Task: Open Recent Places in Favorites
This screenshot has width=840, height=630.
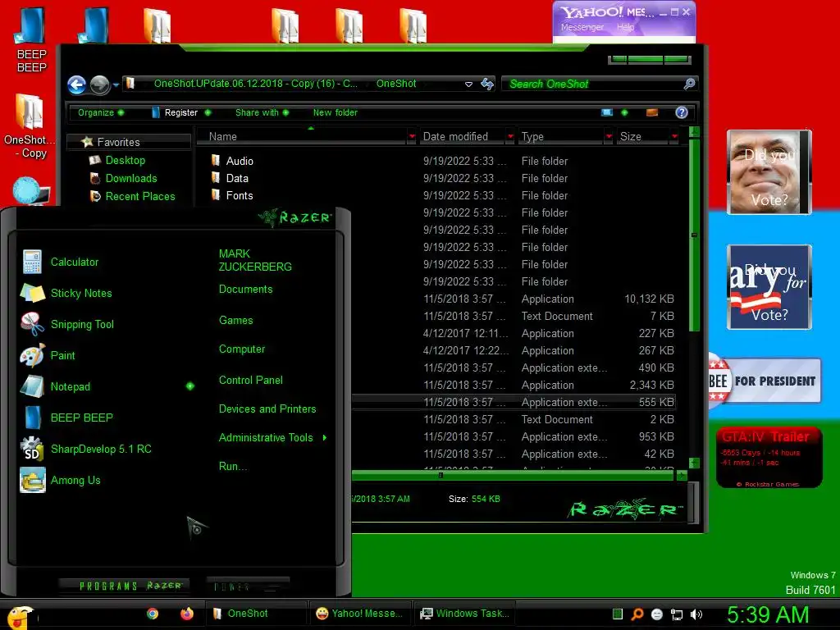Action: click(139, 197)
